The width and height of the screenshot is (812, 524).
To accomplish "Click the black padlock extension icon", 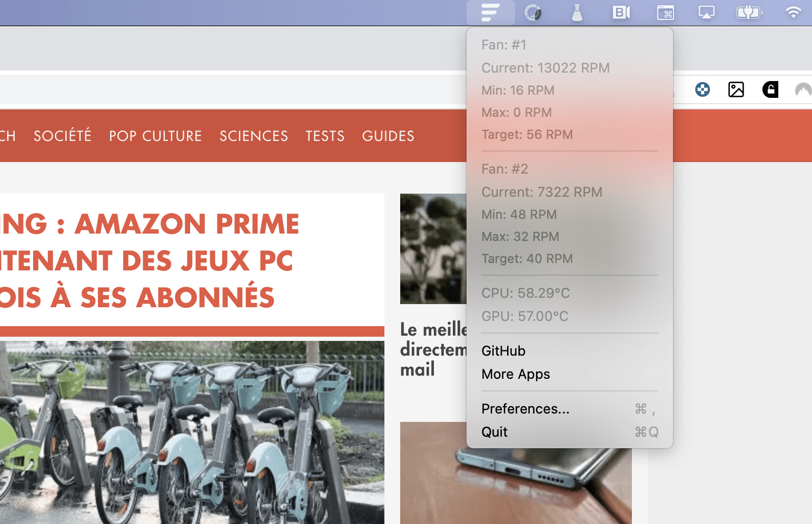I will 770,89.
